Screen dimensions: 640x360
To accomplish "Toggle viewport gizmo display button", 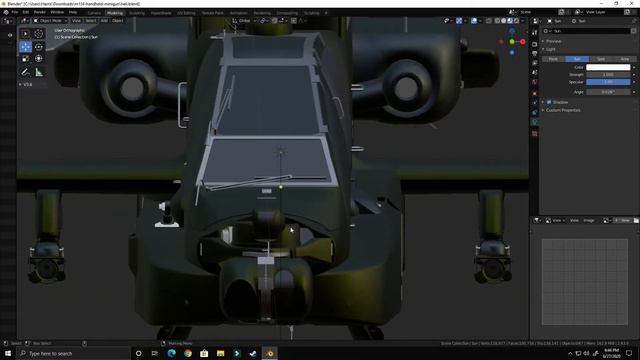I will (459, 20).
